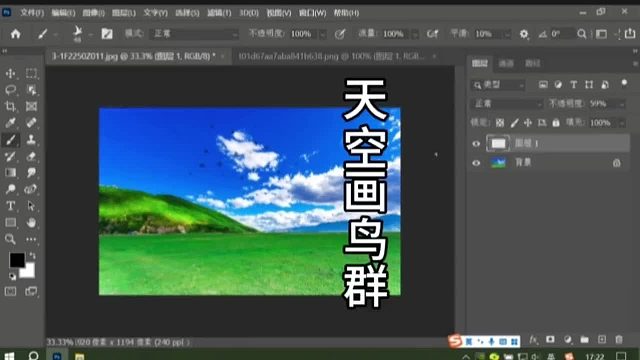Click the white background color swatch
The height and width of the screenshot is (360, 640).
pyautogui.click(x=28, y=271)
